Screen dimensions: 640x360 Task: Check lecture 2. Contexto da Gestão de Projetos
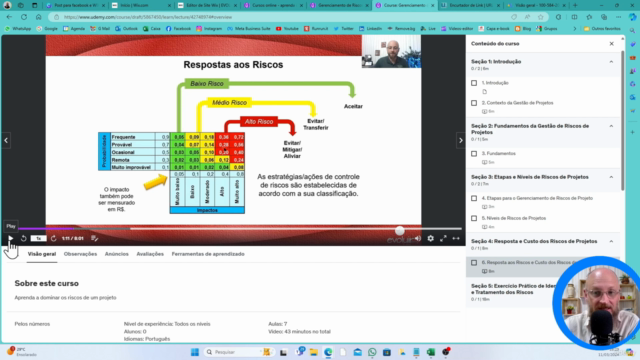pyautogui.click(x=474, y=103)
